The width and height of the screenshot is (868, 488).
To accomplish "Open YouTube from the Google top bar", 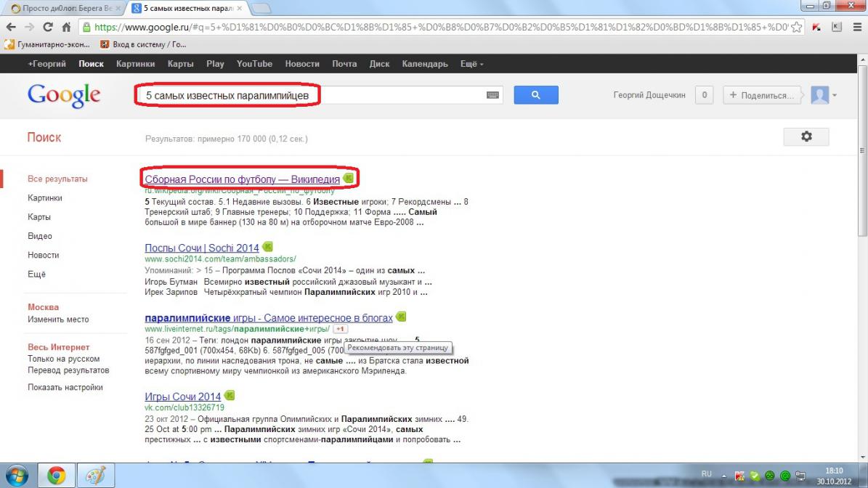I will [x=254, y=64].
